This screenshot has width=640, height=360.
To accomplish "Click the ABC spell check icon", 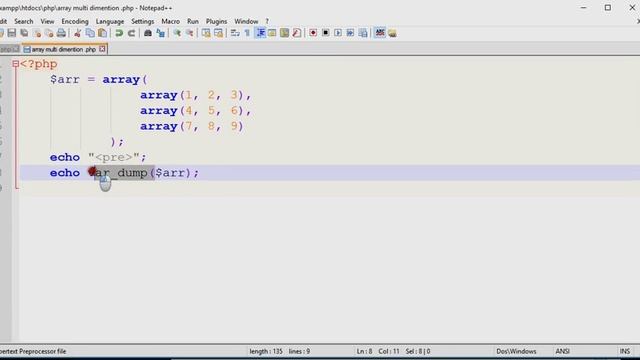I will [380, 33].
